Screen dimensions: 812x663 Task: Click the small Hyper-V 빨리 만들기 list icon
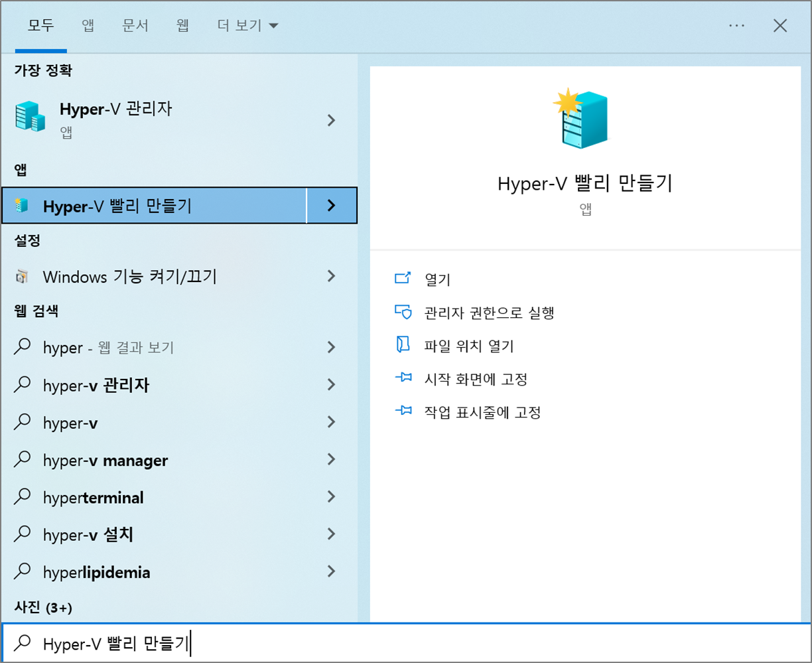pyautogui.click(x=22, y=206)
